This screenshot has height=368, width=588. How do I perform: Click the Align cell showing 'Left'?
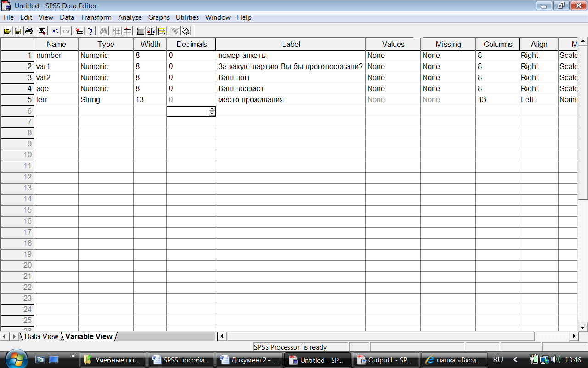pyautogui.click(x=539, y=100)
